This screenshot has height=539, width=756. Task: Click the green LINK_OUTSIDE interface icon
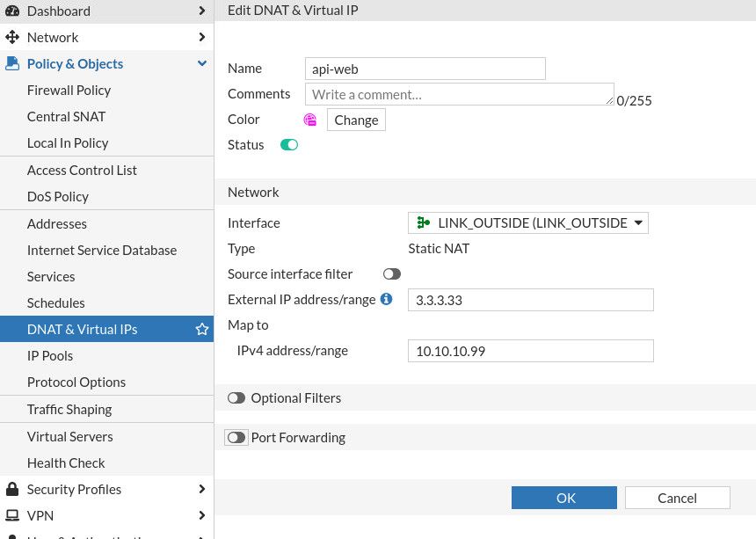click(424, 222)
